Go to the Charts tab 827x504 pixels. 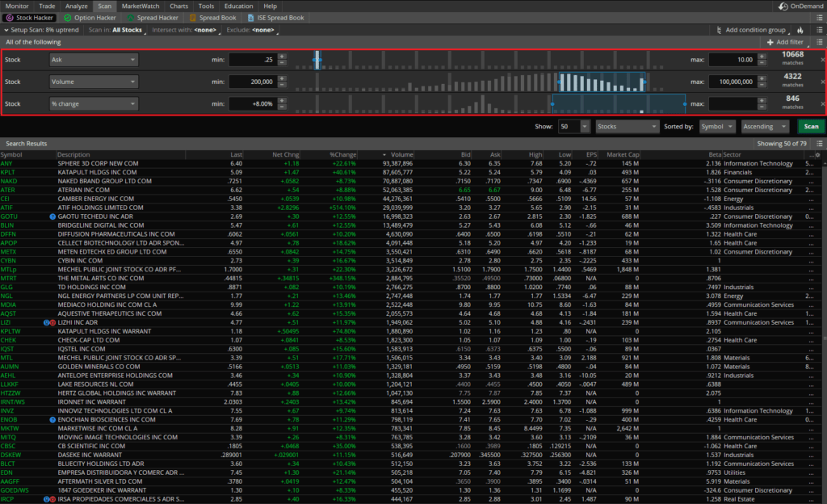click(178, 6)
